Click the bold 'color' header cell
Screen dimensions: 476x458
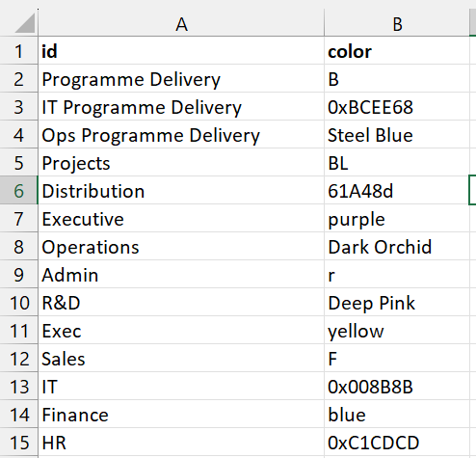(x=397, y=50)
